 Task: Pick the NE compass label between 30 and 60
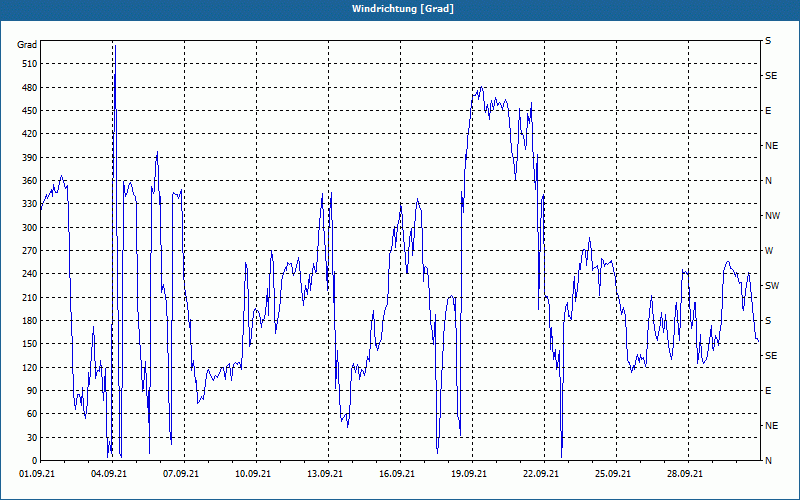coord(771,426)
